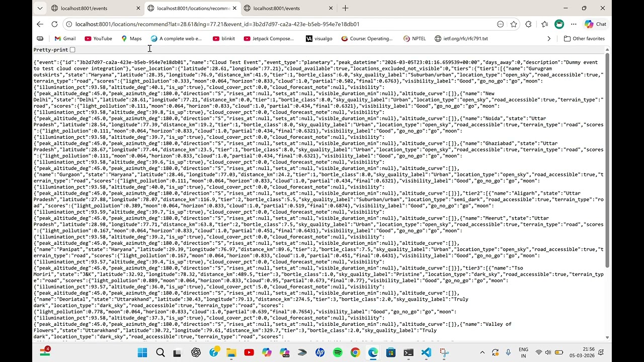Open Other favorites folder
This screenshot has width=644, height=362.
coord(584,39)
